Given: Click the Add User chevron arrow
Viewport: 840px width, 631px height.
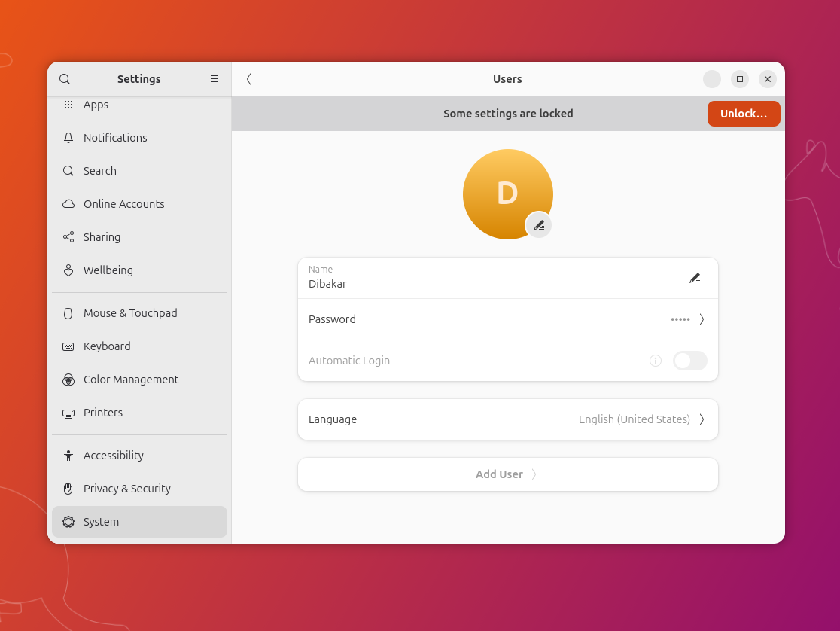Looking at the screenshot, I should (x=534, y=474).
